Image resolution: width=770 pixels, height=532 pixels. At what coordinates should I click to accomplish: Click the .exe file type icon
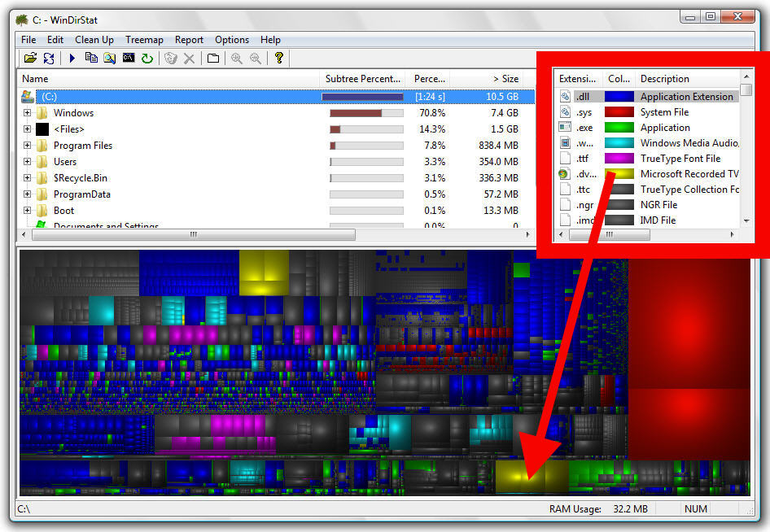pos(565,128)
